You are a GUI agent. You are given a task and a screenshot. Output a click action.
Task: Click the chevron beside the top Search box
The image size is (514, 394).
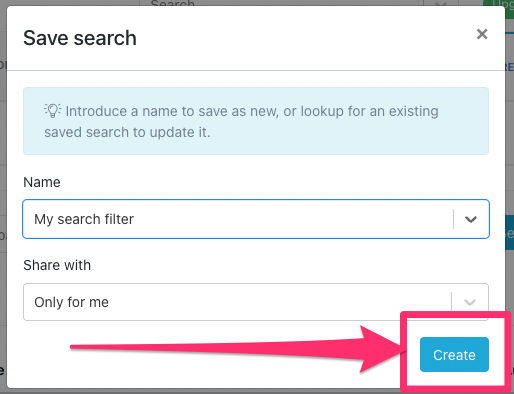[441, 3]
